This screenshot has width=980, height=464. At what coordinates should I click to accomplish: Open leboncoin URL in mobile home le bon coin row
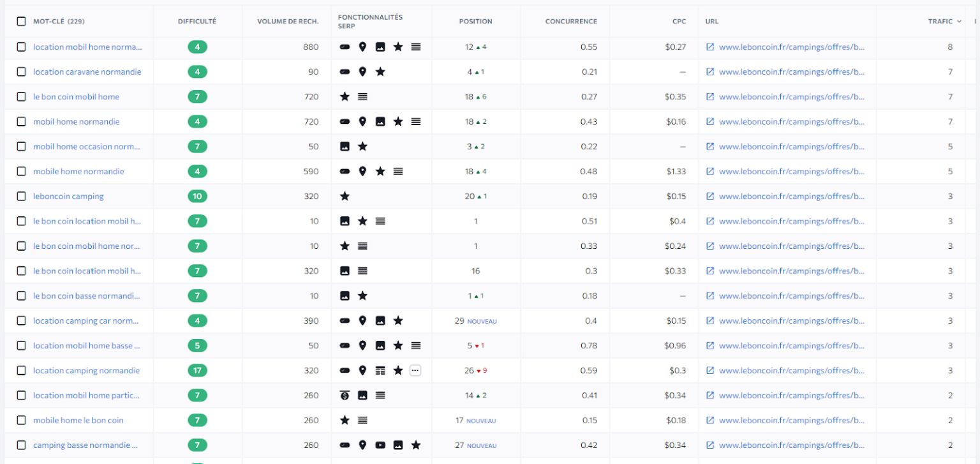792,421
